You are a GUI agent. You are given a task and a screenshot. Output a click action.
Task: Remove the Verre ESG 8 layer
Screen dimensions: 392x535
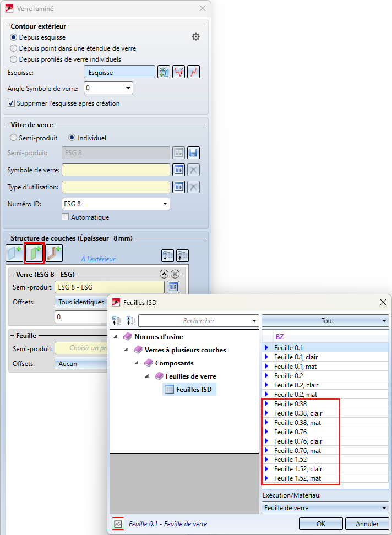coord(175,274)
